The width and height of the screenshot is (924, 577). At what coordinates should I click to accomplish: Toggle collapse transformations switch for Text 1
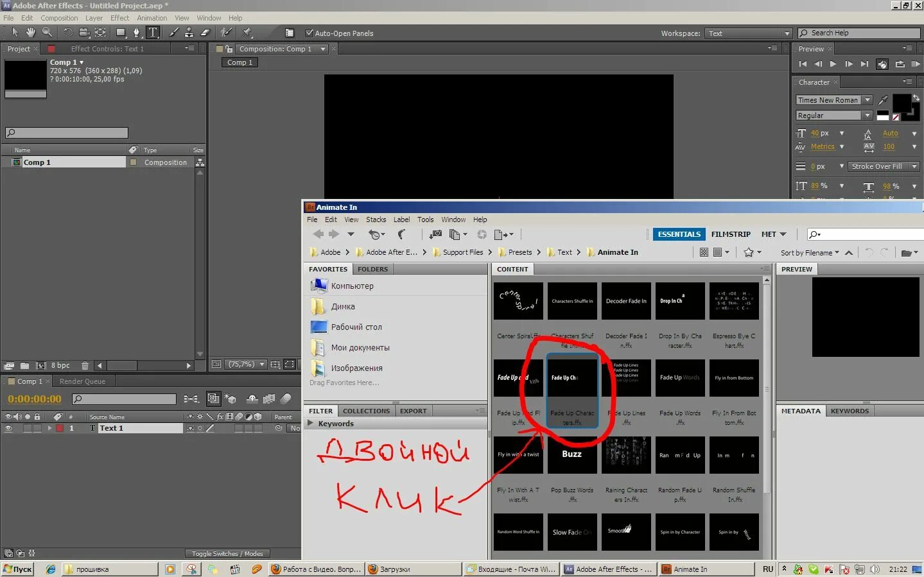coord(200,428)
